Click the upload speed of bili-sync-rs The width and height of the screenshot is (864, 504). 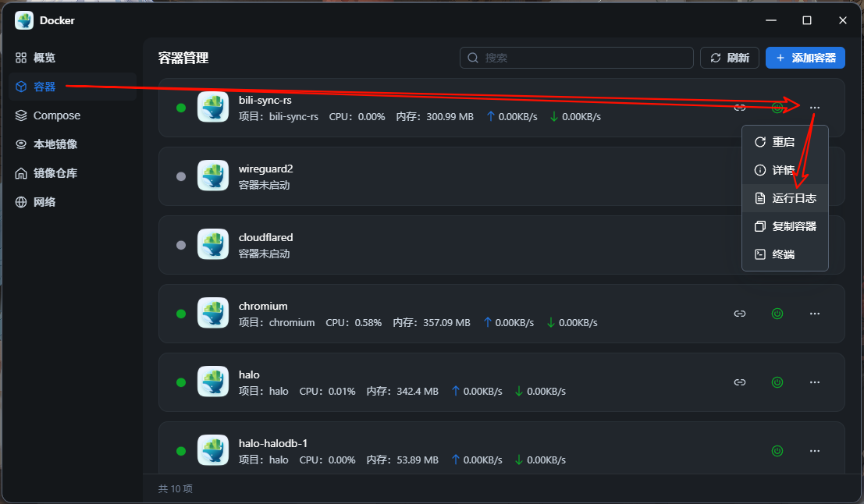512,117
